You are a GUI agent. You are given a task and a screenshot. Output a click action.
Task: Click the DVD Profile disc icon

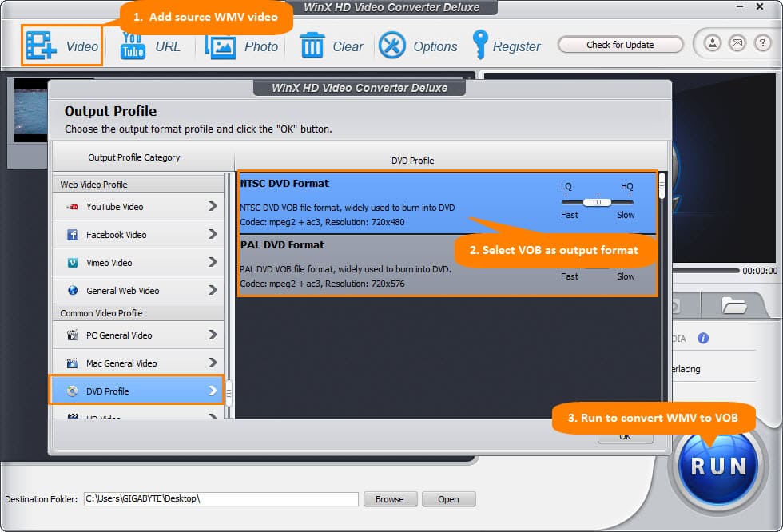tap(73, 391)
